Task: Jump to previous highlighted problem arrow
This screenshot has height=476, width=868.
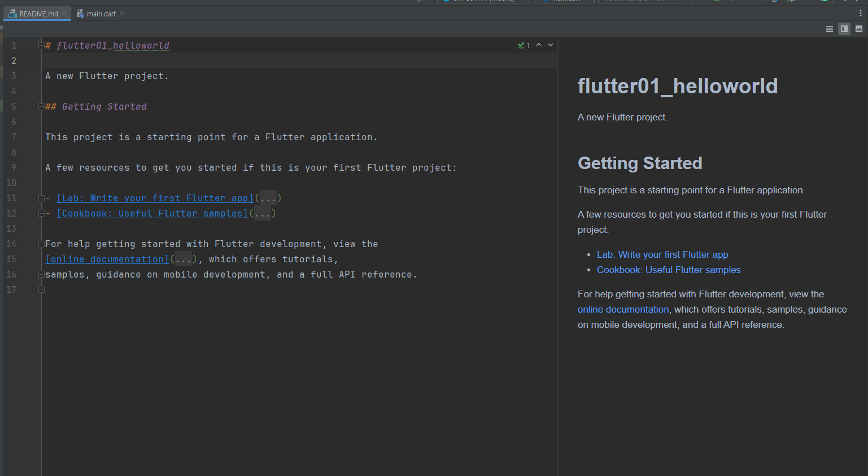Action: [539, 45]
